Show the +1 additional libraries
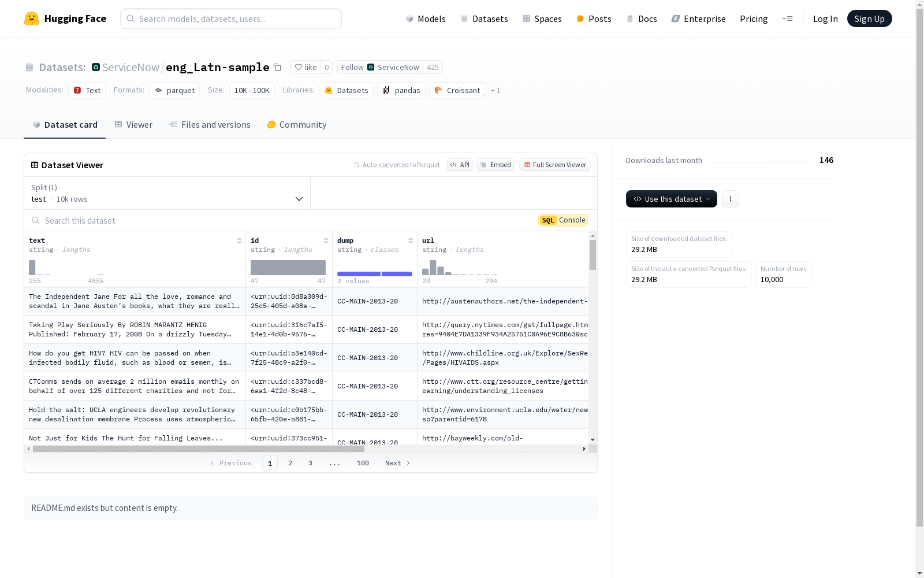 point(495,91)
